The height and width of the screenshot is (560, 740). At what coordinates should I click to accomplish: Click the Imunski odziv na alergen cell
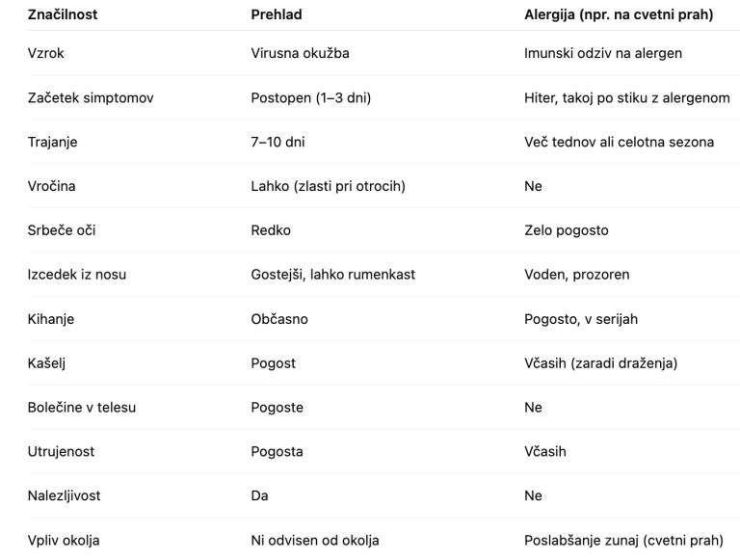coord(603,54)
